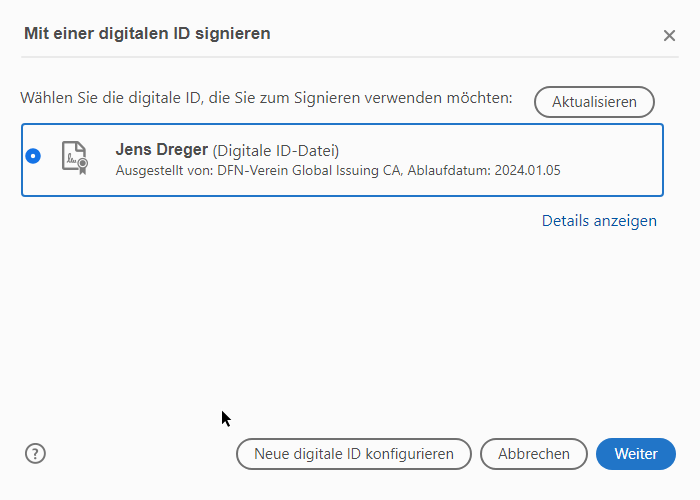Click the DFN-Verein Global Issuing CA issuer text
Screen dimensions: 700x500
308,171
